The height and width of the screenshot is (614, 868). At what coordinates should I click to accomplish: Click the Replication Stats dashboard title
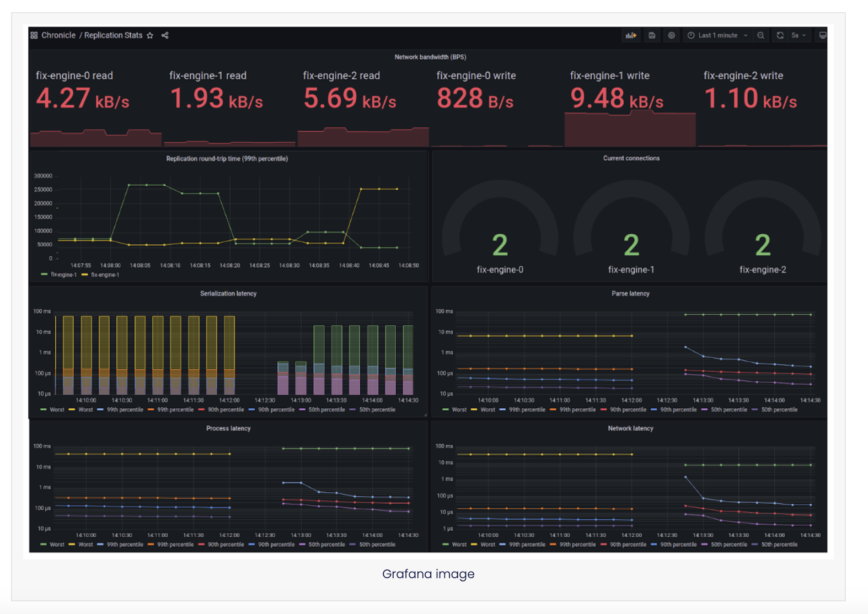[x=113, y=35]
